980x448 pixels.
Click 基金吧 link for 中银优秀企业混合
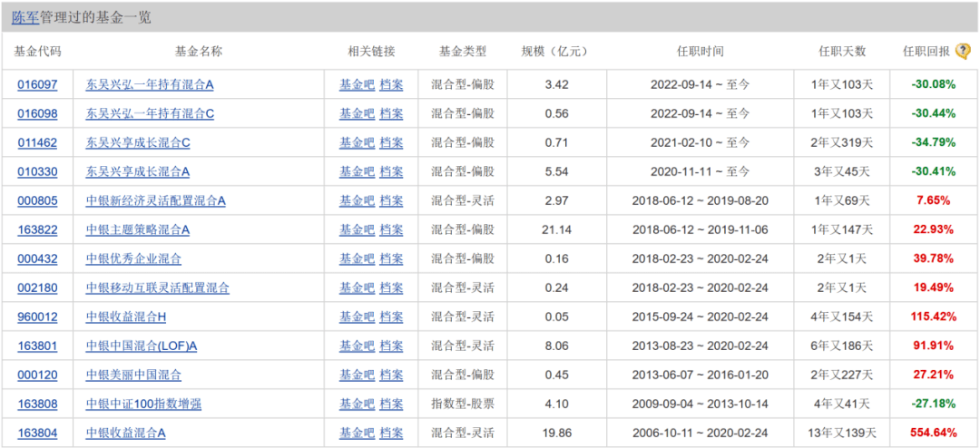(357, 258)
